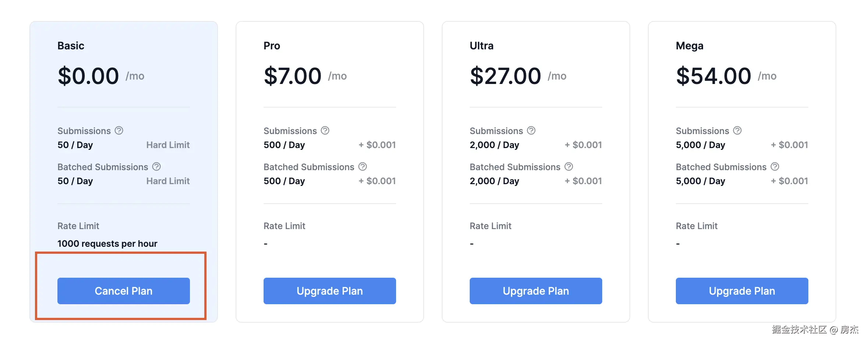This screenshot has width=868, height=344.
Task: Choose Upgrade Plan for the Mega tier
Action: [742, 291]
